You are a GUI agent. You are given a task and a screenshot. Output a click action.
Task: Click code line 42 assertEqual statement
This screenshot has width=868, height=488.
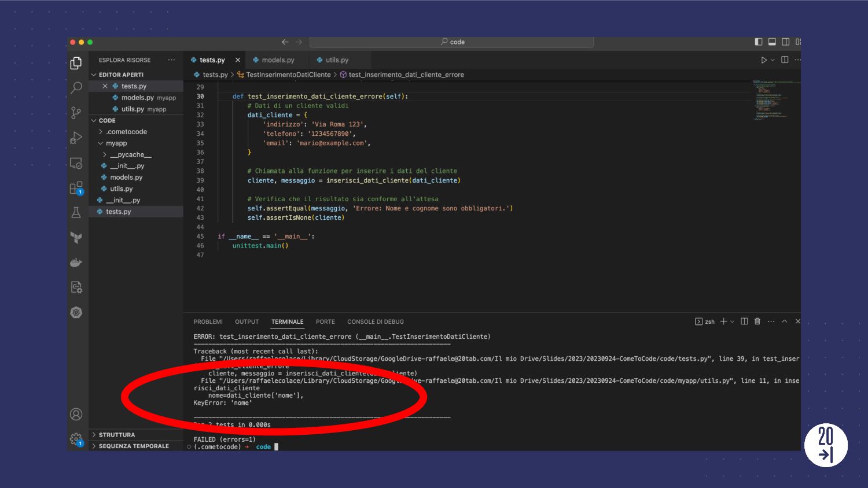pos(380,208)
